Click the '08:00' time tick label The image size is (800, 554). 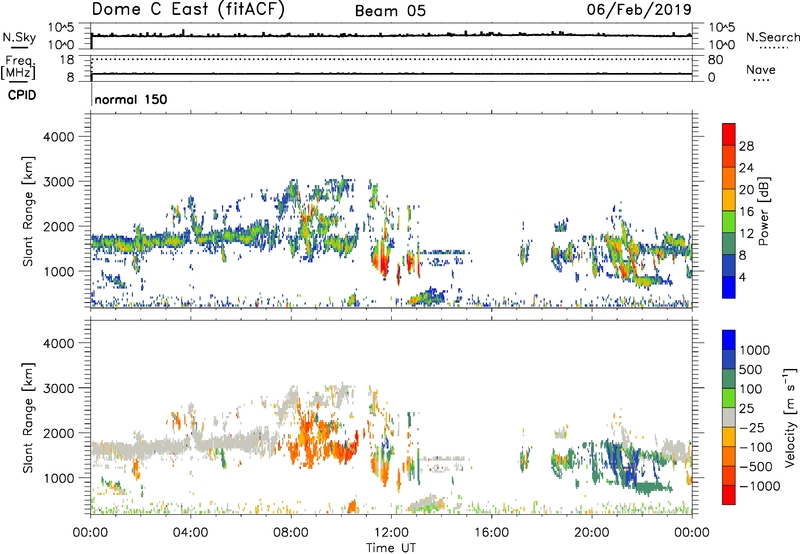tap(291, 533)
